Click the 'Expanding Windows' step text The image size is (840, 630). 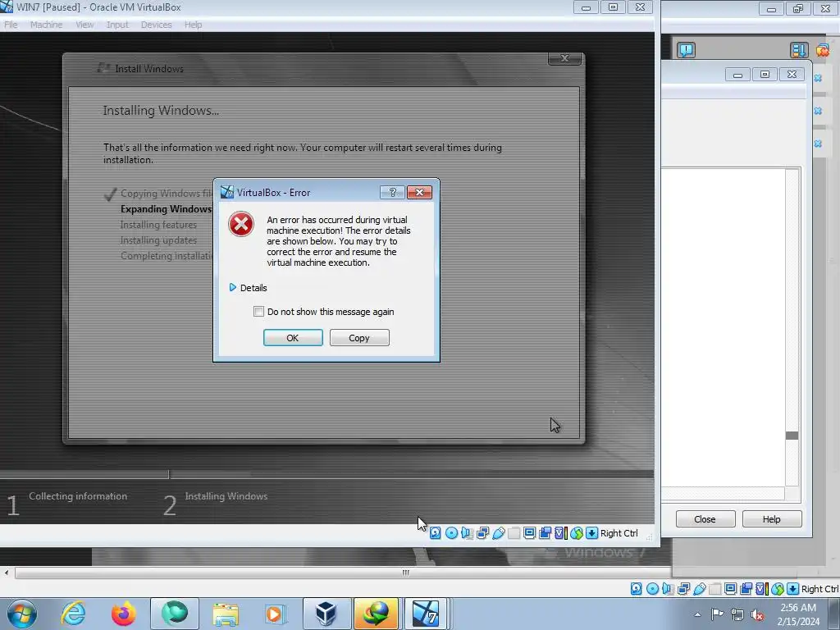click(166, 209)
